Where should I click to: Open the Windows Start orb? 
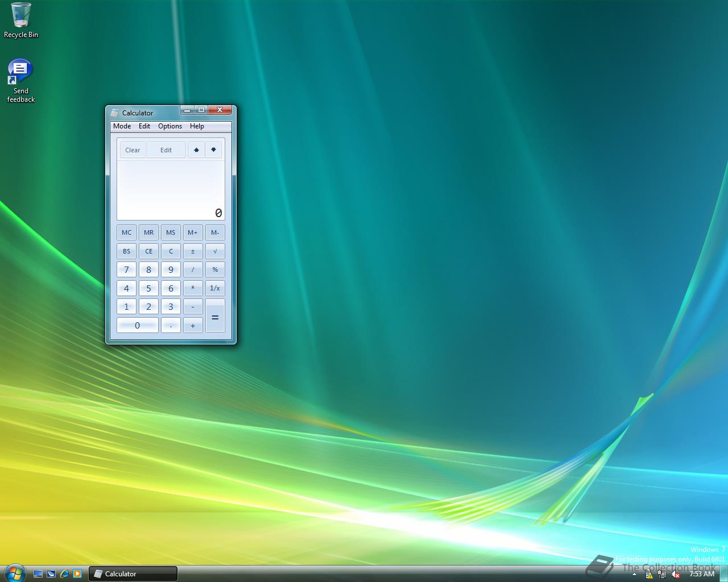pos(15,573)
